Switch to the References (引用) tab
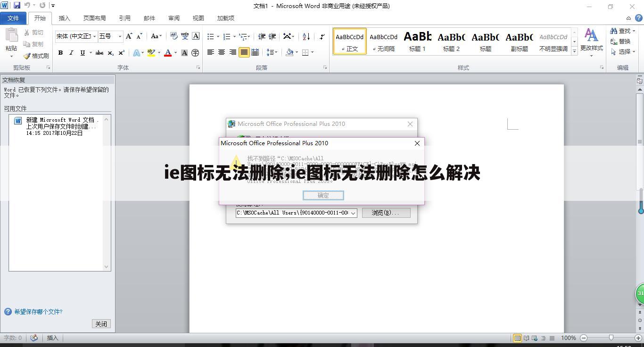 [124, 18]
